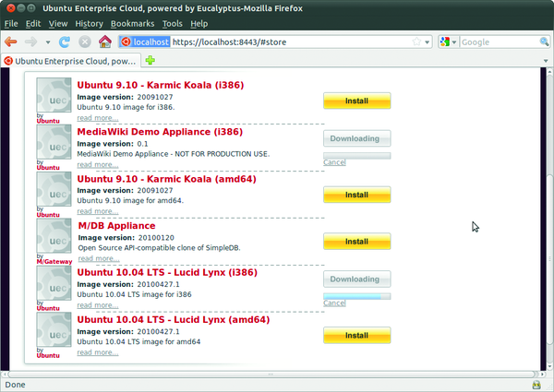
Task: Install Ubuntu 9.10 Karmic Koala (i386)
Action: coord(356,101)
